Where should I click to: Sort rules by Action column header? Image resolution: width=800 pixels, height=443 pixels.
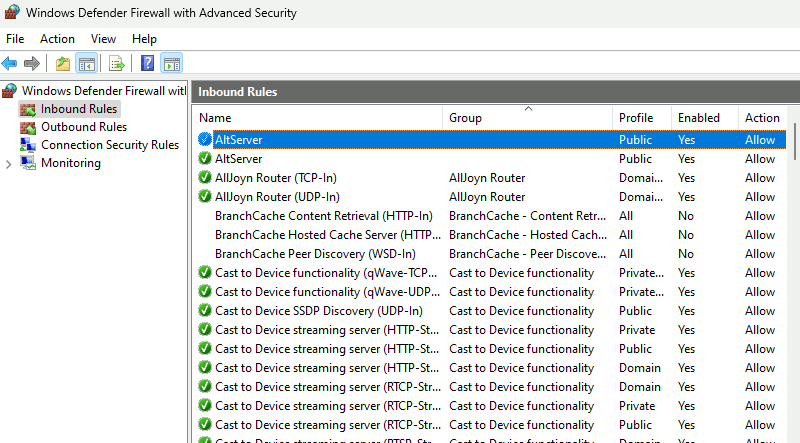tap(764, 118)
